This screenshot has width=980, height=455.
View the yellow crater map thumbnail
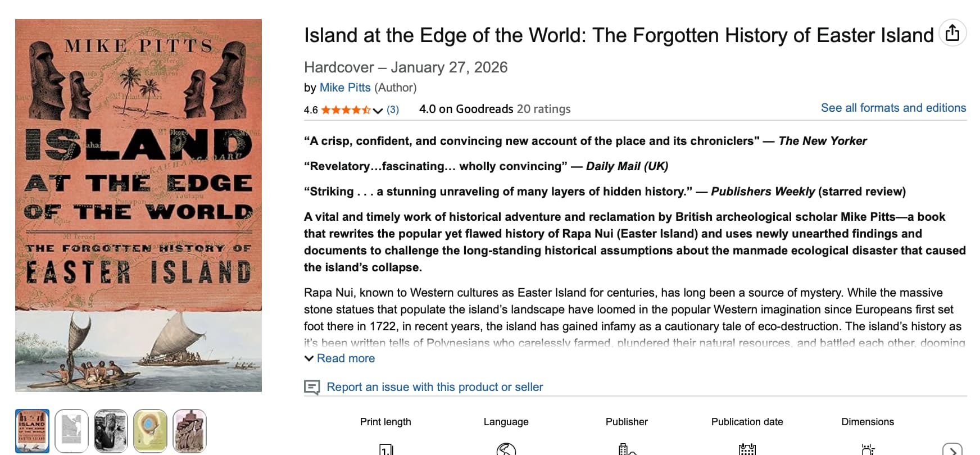(151, 431)
